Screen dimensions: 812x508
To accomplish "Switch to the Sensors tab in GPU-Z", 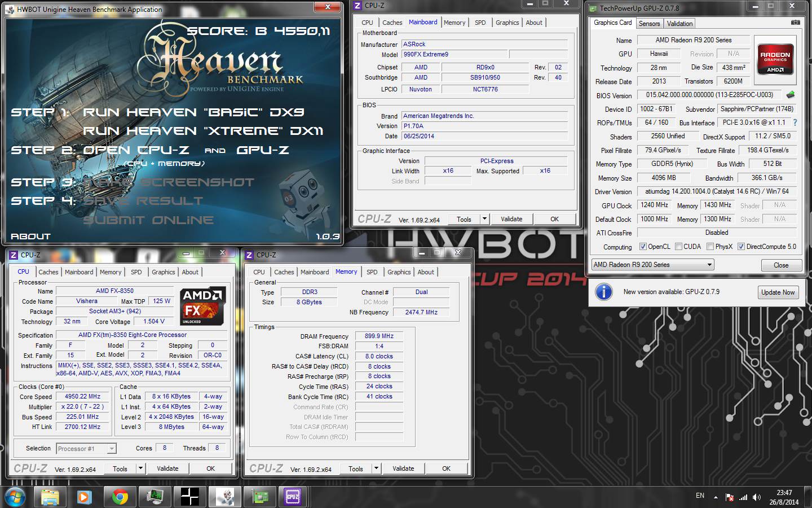I will [x=649, y=23].
